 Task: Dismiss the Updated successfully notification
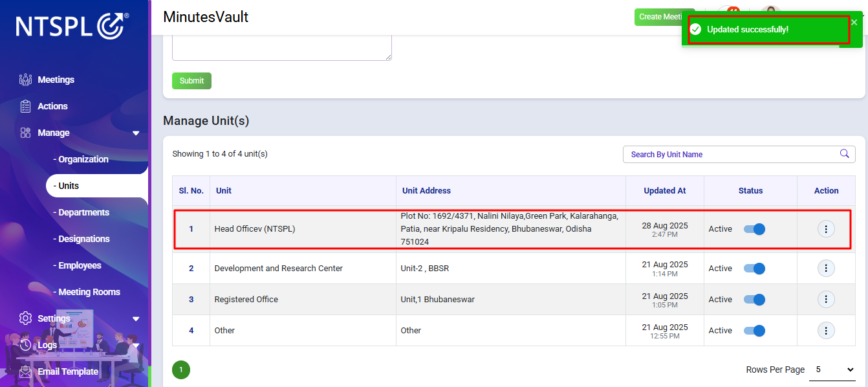pyautogui.click(x=854, y=23)
